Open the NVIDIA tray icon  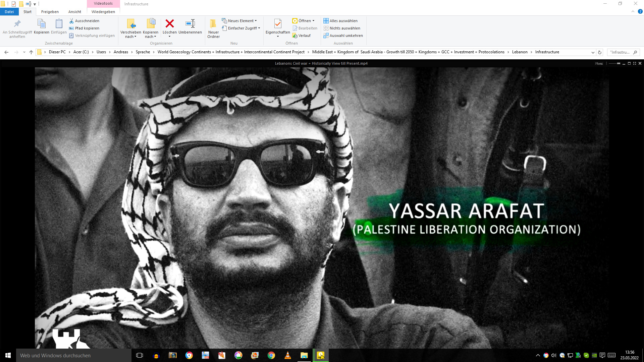(x=594, y=355)
